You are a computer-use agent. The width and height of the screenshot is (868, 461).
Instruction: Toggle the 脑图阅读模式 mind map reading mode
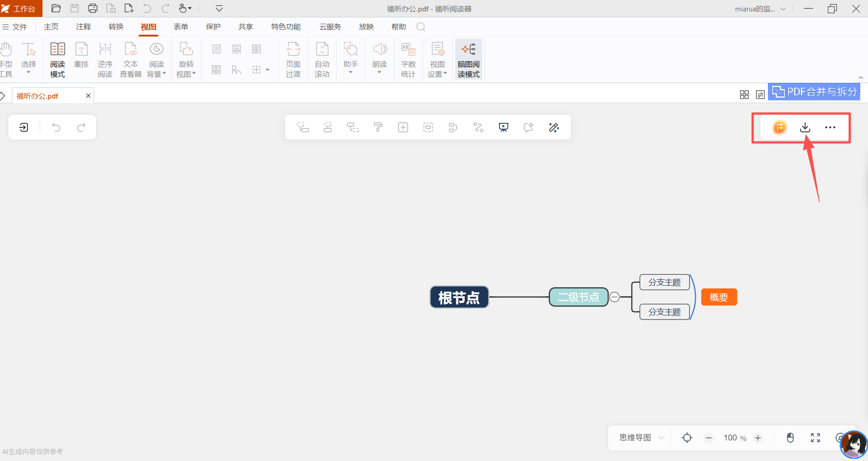[x=468, y=60]
